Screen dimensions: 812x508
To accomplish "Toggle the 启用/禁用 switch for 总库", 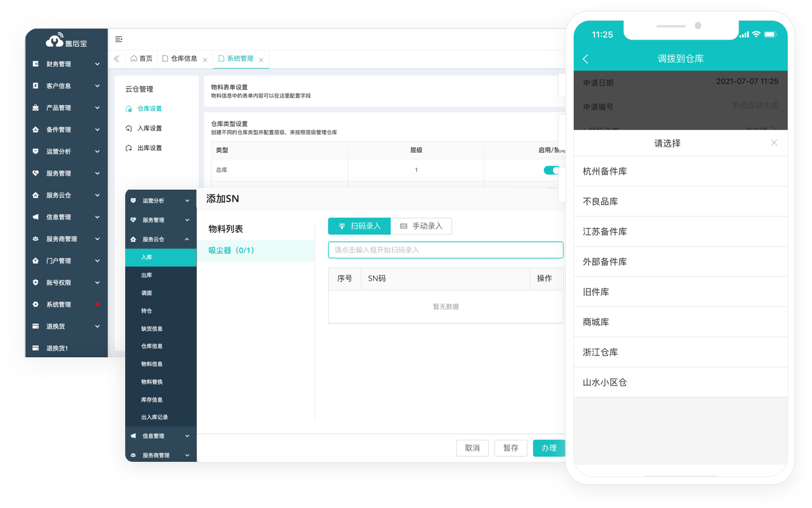I will click(x=551, y=170).
